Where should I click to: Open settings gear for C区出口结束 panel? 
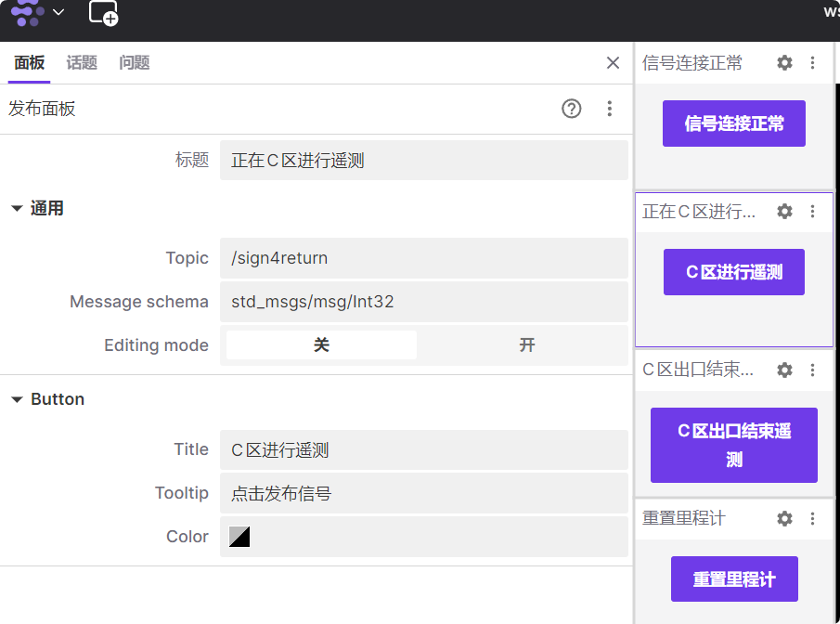point(784,370)
